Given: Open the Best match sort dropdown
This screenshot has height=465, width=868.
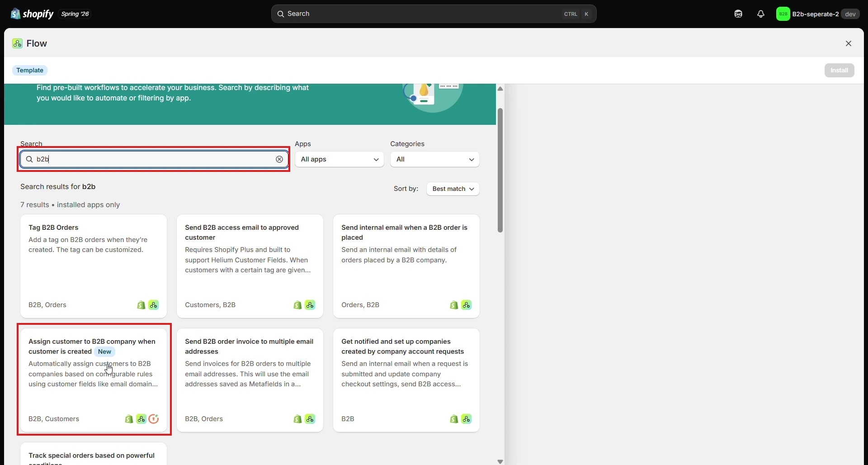Looking at the screenshot, I should (453, 189).
